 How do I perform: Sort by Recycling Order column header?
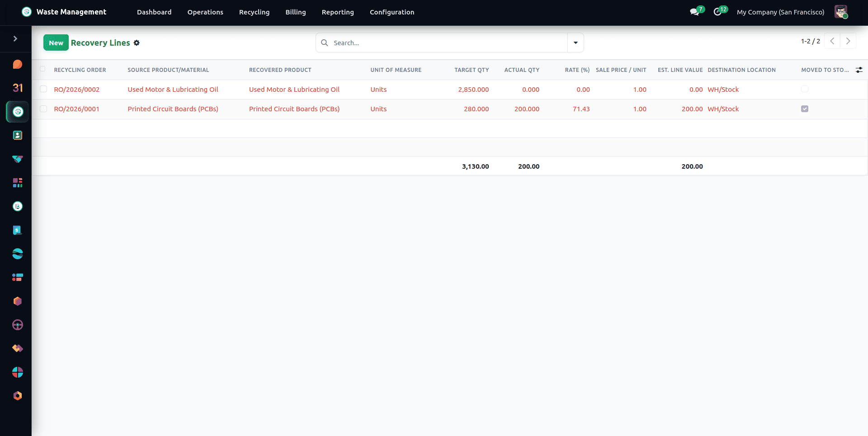point(80,70)
